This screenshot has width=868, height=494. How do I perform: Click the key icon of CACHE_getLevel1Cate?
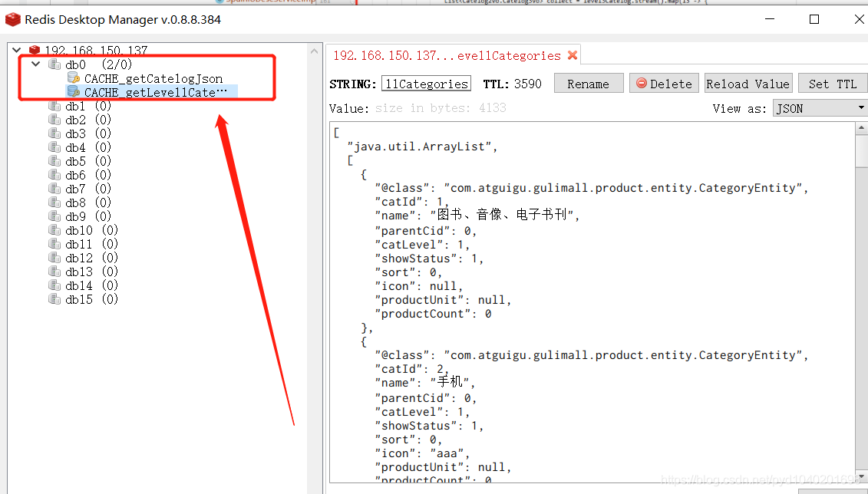pyautogui.click(x=74, y=92)
